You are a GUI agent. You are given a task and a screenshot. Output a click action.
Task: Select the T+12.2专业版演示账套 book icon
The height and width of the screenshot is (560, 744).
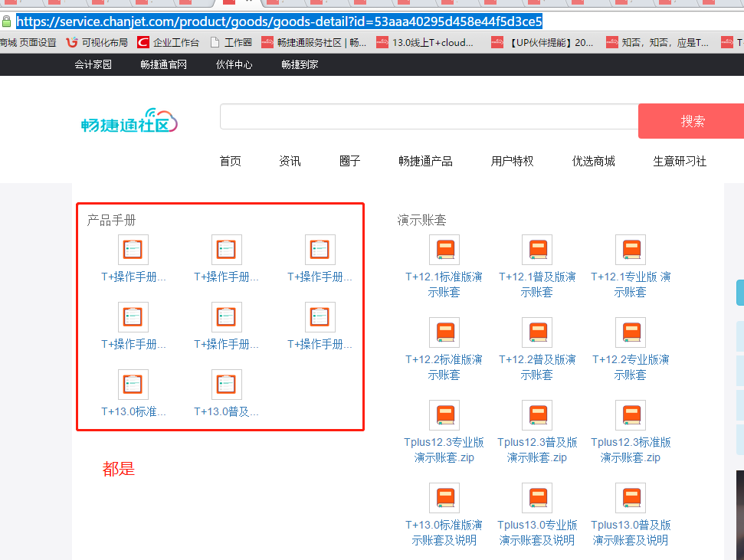coord(631,332)
